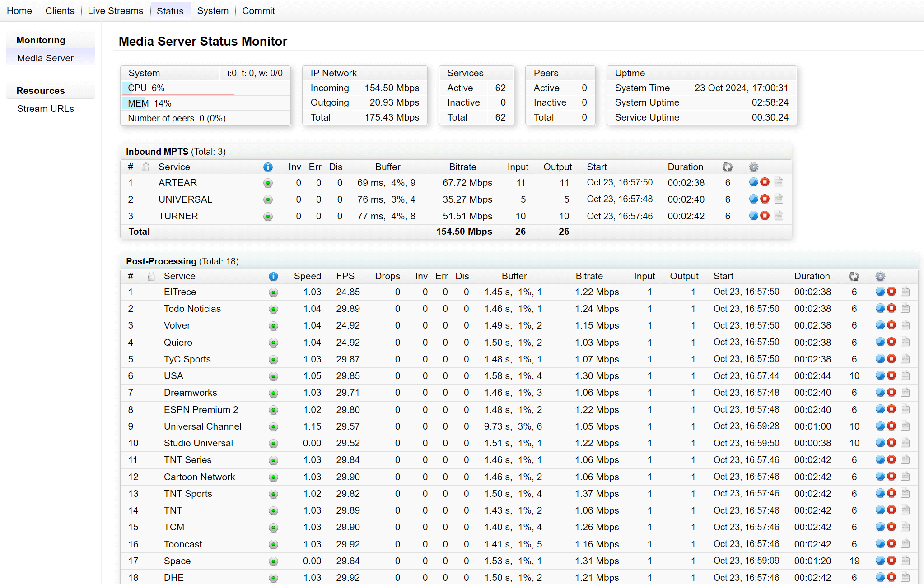Click the red stop icon for Cartoon Network
Screen dimensions: 924x584
tap(891, 477)
